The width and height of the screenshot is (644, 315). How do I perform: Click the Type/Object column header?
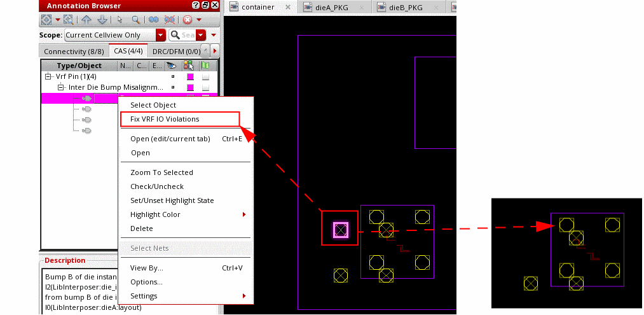(x=79, y=66)
